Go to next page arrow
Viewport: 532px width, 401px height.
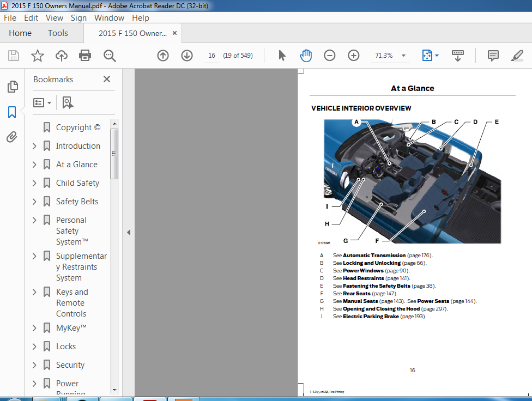click(x=187, y=55)
